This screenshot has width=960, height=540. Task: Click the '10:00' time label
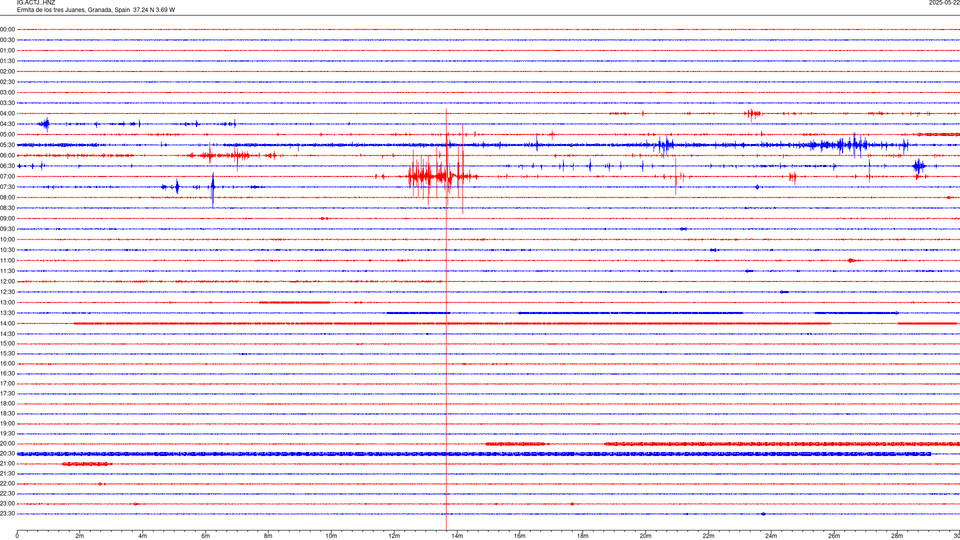(7, 239)
